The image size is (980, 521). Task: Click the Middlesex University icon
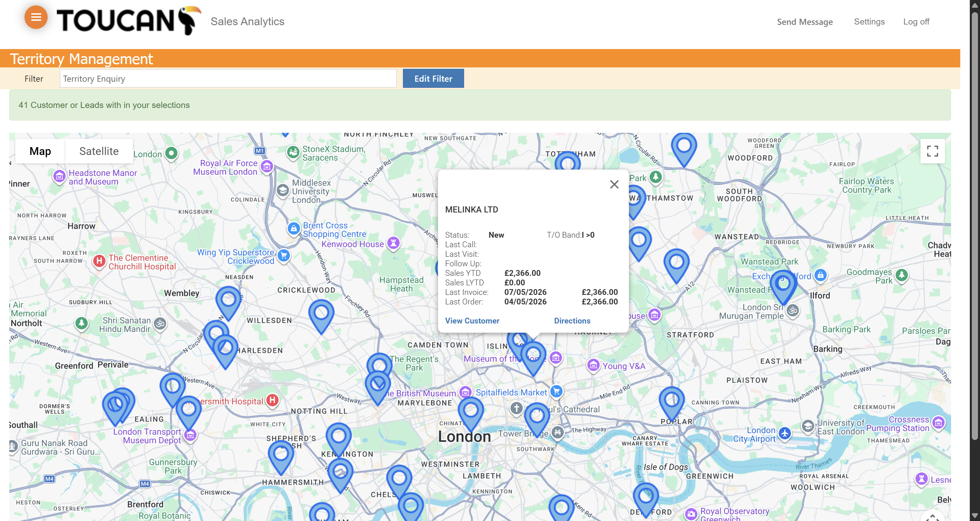click(283, 190)
